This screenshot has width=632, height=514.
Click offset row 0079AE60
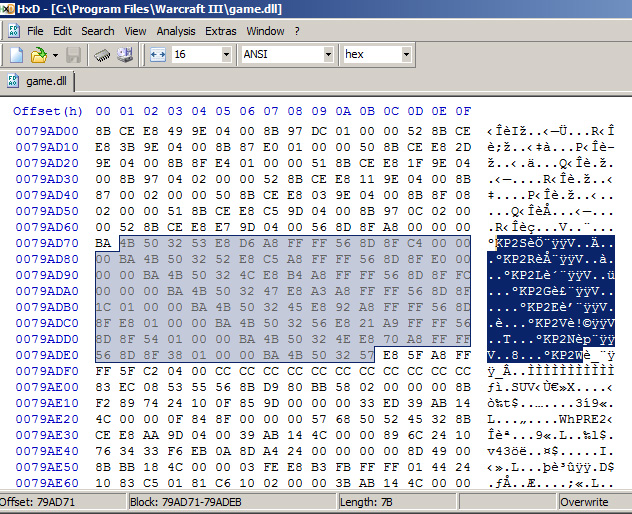coord(47,483)
